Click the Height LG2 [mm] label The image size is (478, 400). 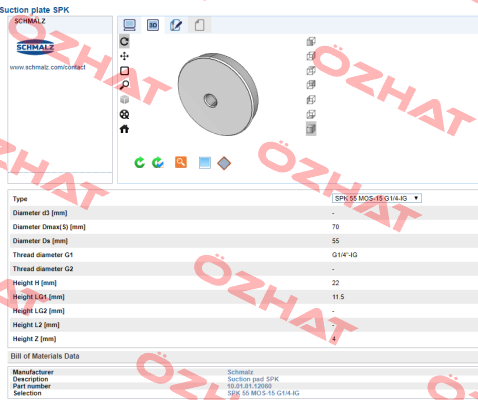pos(38,311)
